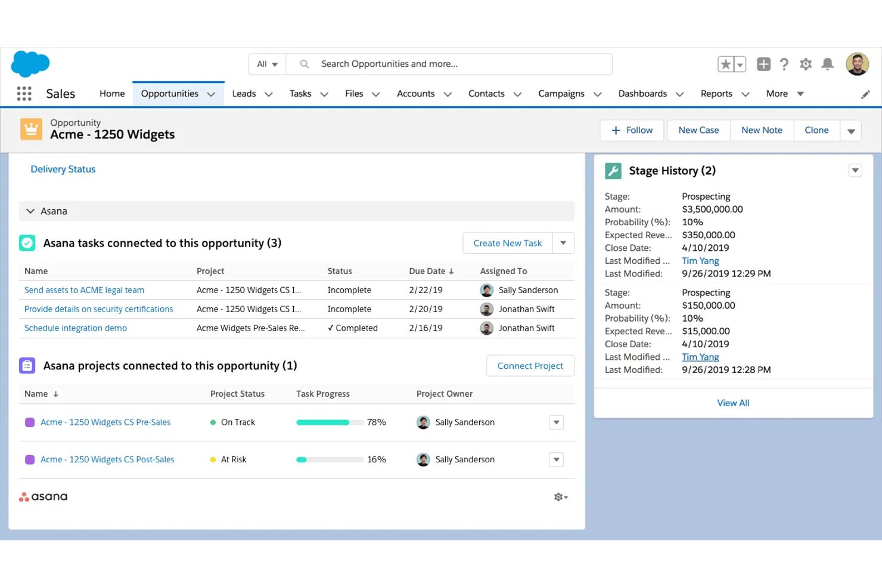Image resolution: width=882 pixels, height=588 pixels.
Task: Switch to the Dashboards tab
Action: click(x=642, y=94)
